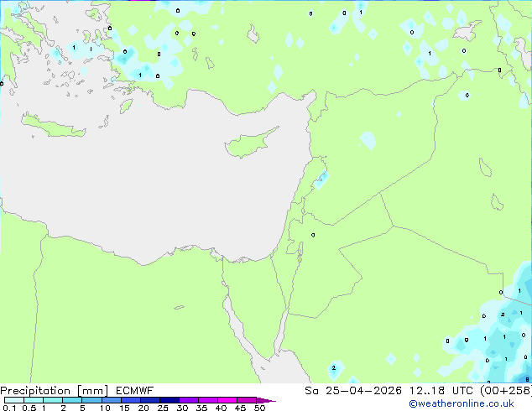Select the legend swatch between 35 and 40
Image resolution: width=532 pixels, height=411 pixels.
point(207,400)
